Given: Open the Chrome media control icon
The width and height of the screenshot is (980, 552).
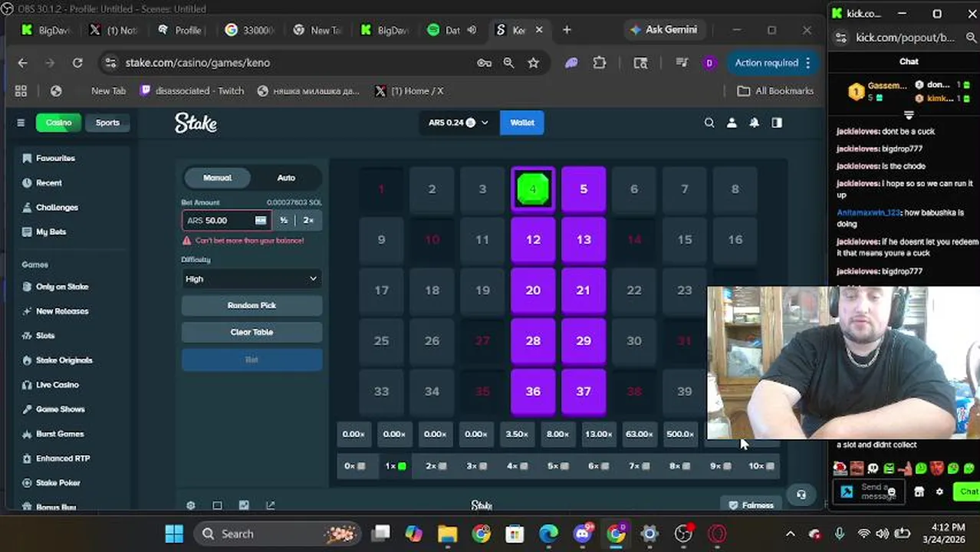Looking at the screenshot, I should pyautogui.click(x=681, y=63).
